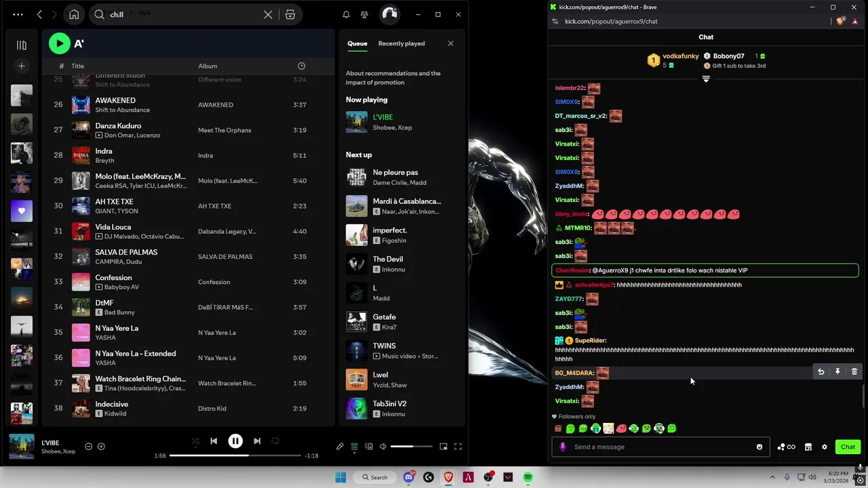The image size is (868, 488).
Task: Play the playlist with green play button
Action: 60,43
